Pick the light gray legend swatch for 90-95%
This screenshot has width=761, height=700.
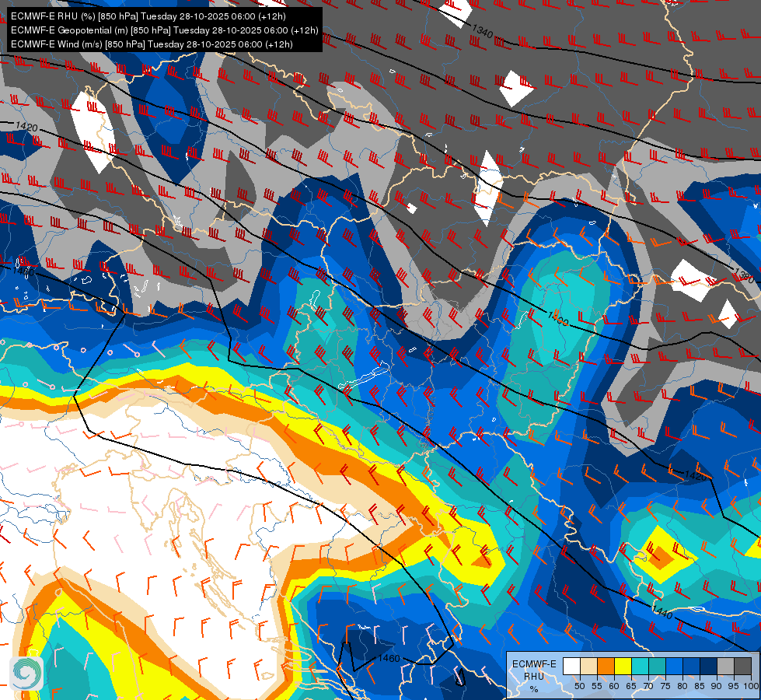tap(725, 666)
